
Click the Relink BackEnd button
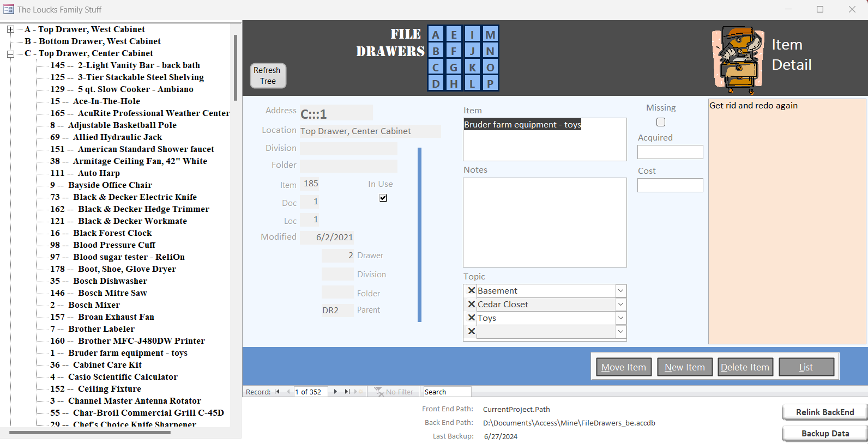[x=825, y=412]
